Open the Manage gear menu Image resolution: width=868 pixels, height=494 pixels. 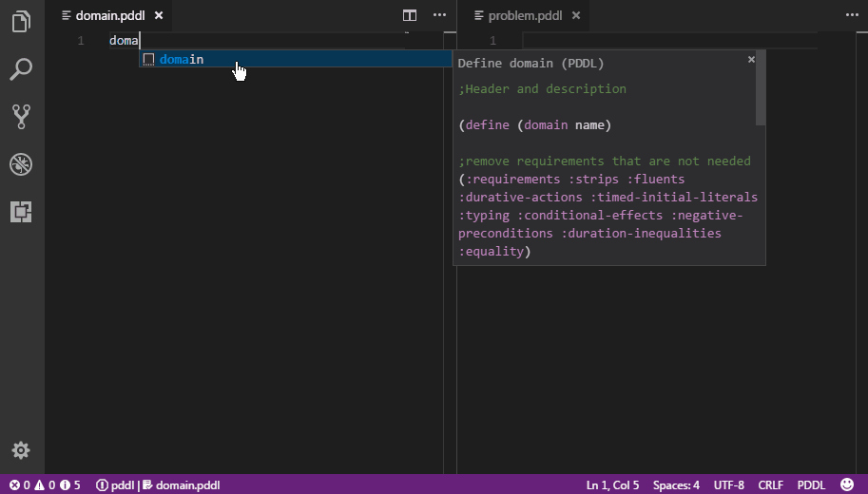(21, 450)
